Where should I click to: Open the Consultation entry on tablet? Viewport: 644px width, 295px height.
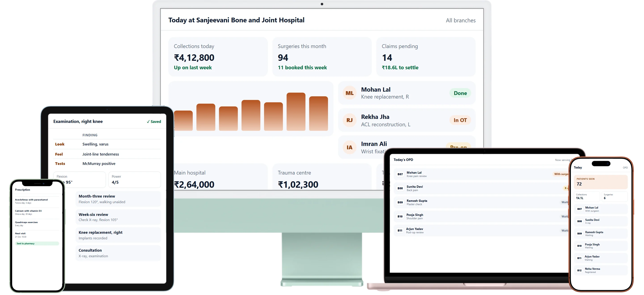pyautogui.click(x=118, y=253)
